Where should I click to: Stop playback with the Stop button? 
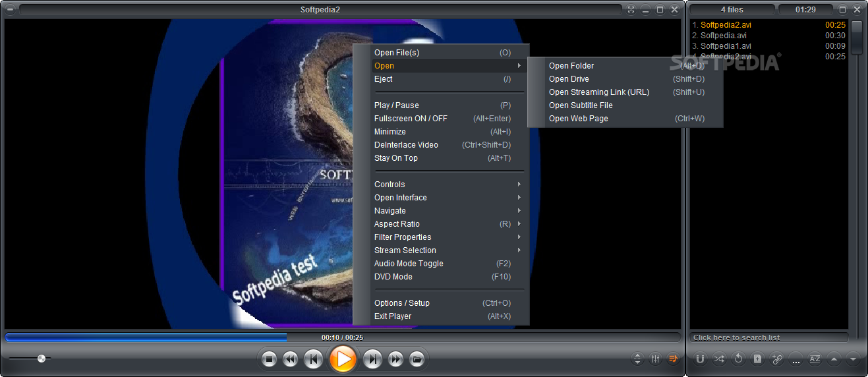[x=269, y=359]
